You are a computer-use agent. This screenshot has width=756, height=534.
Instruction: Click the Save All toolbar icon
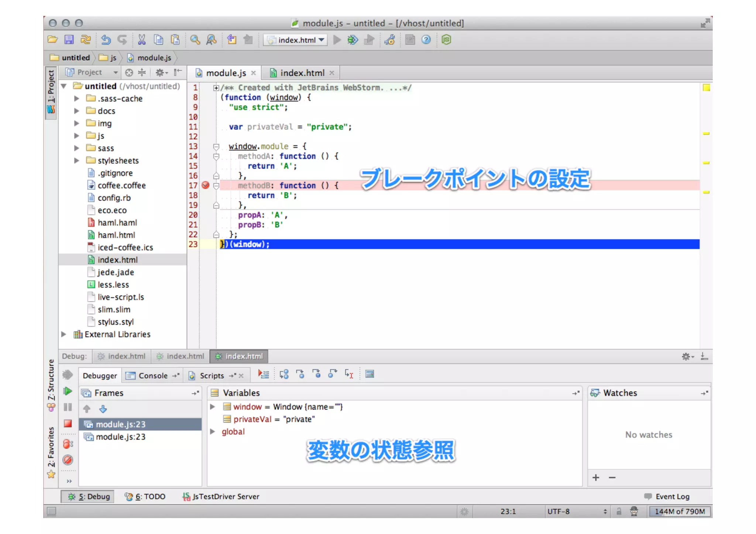(69, 39)
